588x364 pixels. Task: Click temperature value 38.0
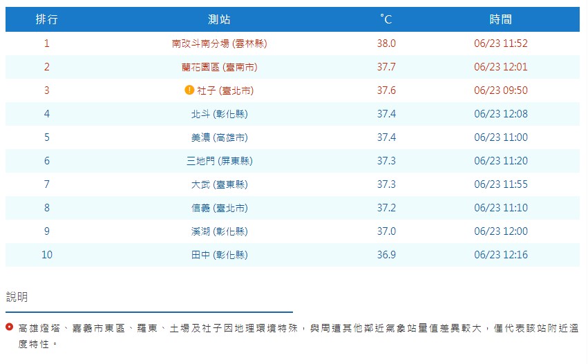point(386,43)
